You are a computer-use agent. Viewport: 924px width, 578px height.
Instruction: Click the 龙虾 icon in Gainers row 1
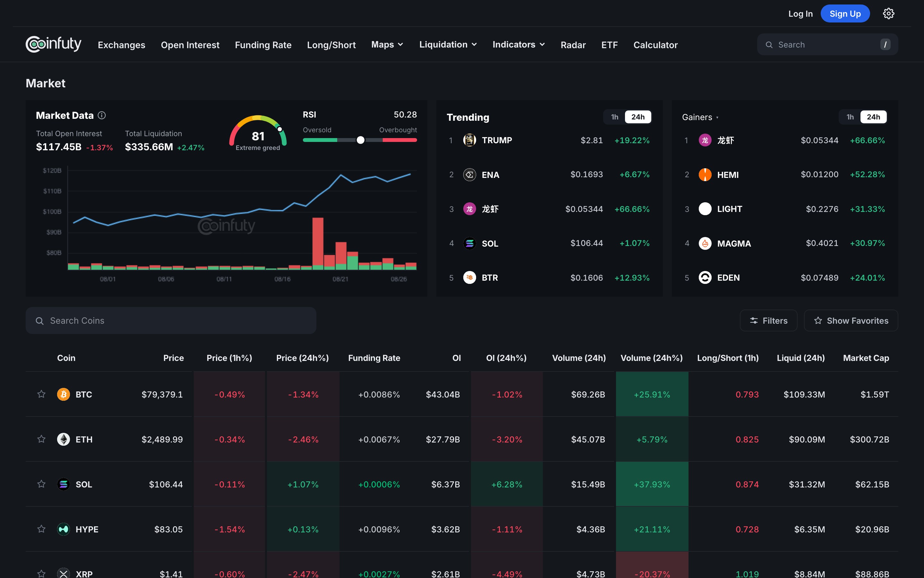pyautogui.click(x=705, y=140)
